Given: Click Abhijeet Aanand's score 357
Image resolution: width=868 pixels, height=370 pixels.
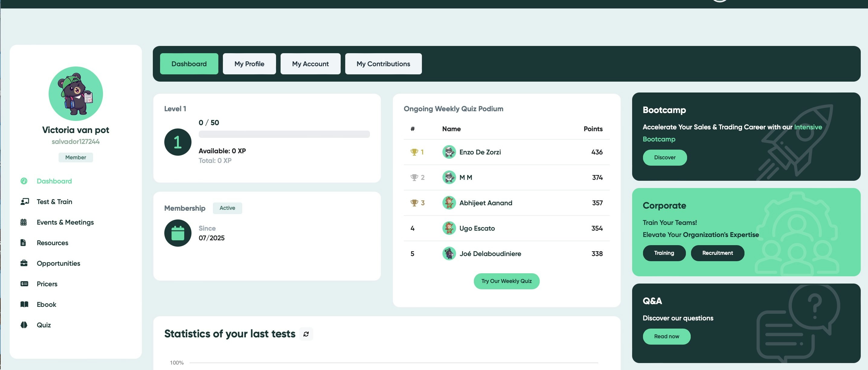Looking at the screenshot, I should click(x=597, y=203).
